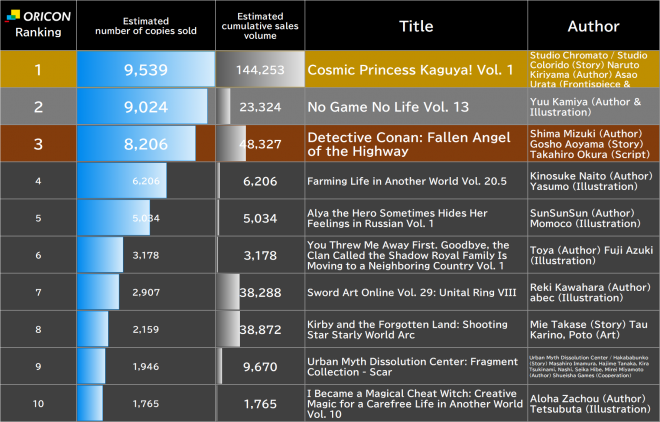The image size is (660, 422).
Task: Select title 'You Threw Me Away First, Goodbye'
Action: pyautogui.click(x=408, y=255)
